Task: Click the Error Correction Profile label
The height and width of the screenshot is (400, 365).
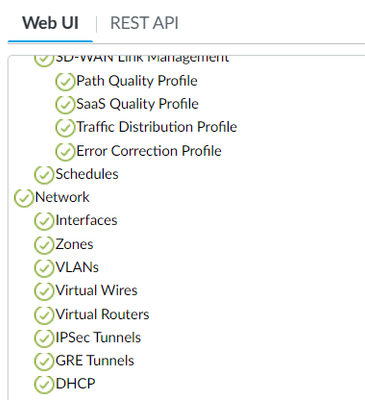Action: click(x=149, y=151)
